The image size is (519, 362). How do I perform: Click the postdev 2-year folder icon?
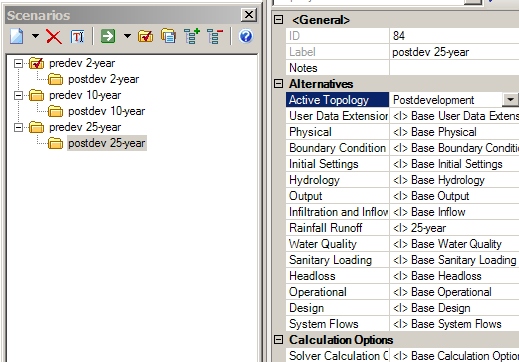(55, 79)
